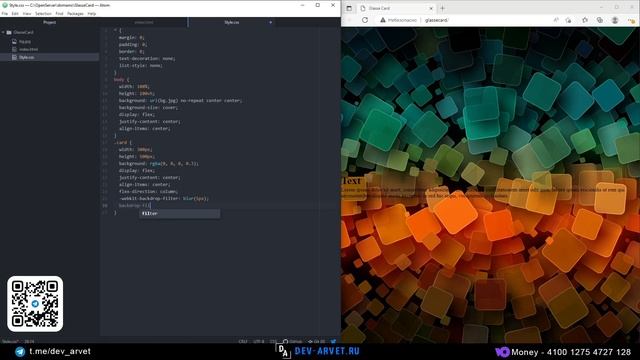Click the file icon beside index.html
This screenshot has height=360, width=640.
tap(14, 49)
